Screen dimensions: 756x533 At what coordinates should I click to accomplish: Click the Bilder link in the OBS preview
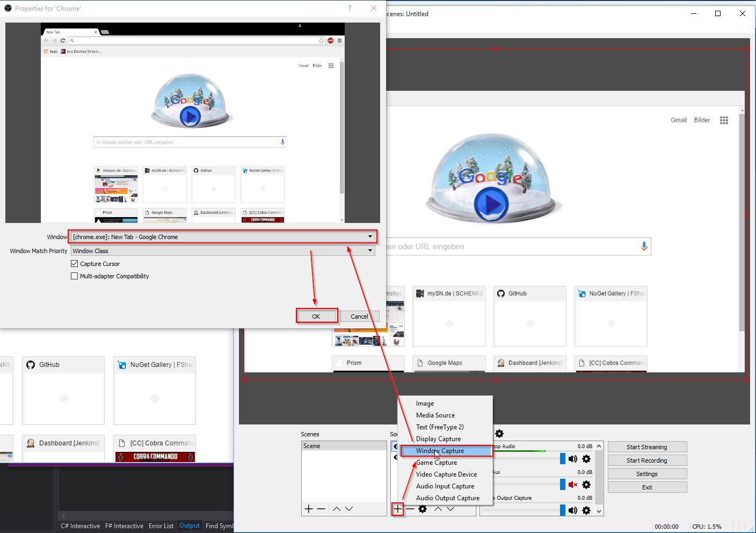(x=702, y=120)
